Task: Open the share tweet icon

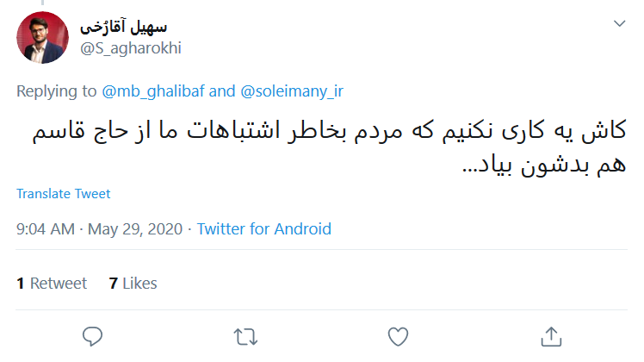Action: tap(550, 335)
